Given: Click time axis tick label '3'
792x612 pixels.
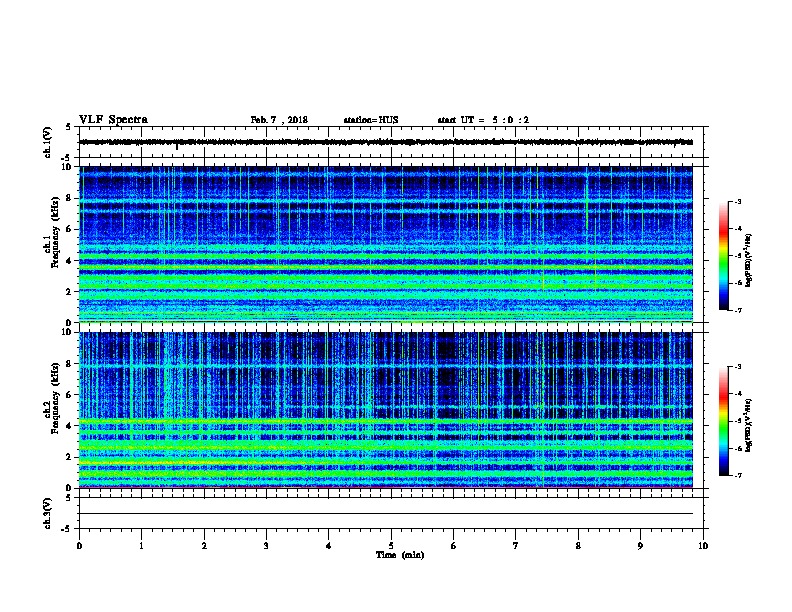Looking at the screenshot, I should pyautogui.click(x=266, y=546).
